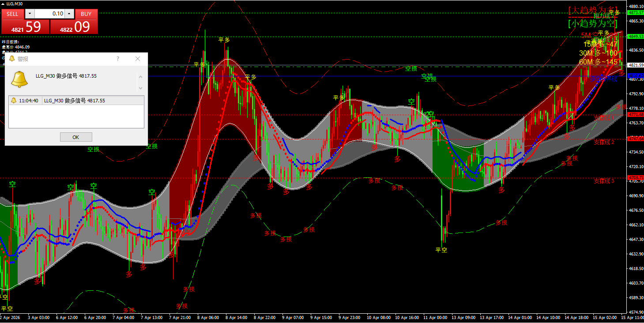Click the red 4771.68 price tag
The image size is (644, 323).
[x=636, y=115]
